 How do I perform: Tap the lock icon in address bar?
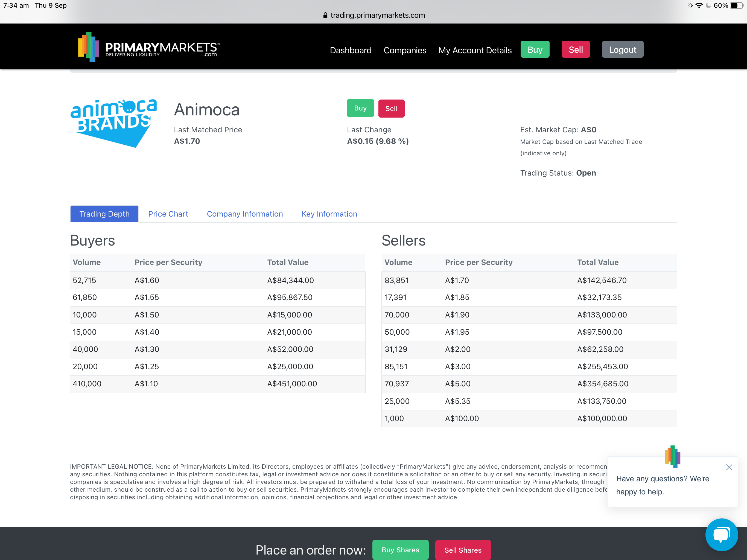click(x=325, y=15)
